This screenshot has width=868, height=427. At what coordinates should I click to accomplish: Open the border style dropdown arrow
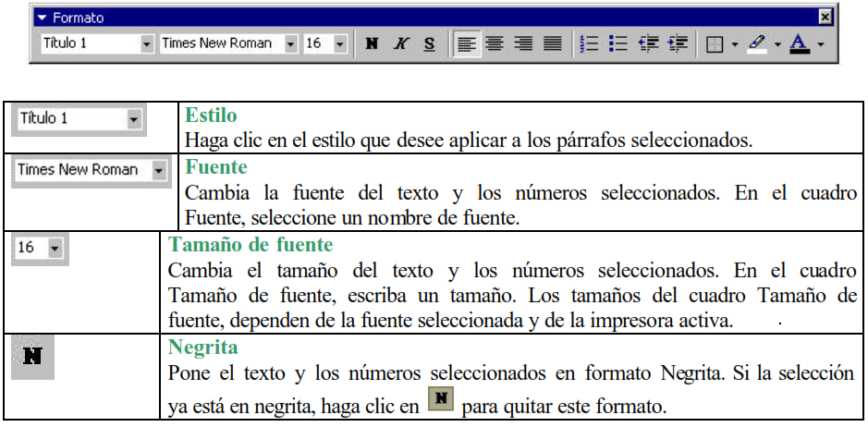734,44
